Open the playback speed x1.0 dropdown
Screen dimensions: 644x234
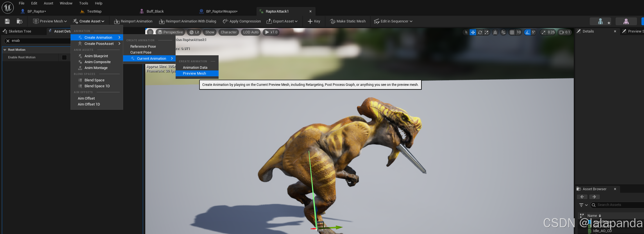point(271,32)
